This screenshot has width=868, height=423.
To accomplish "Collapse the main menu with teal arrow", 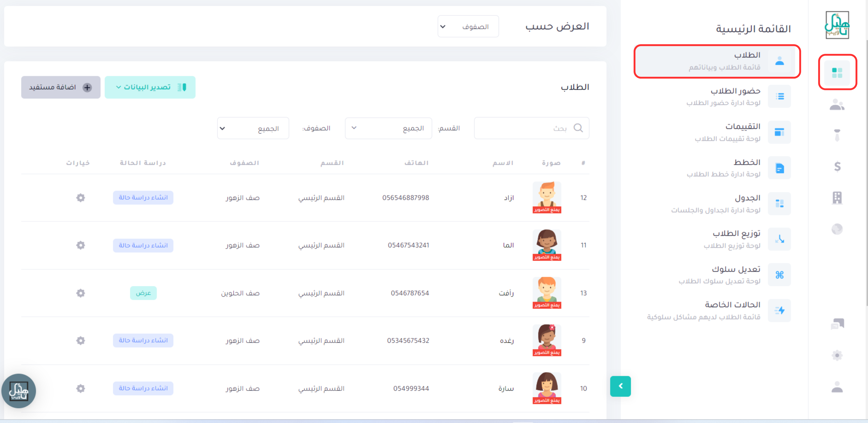I will [x=620, y=386].
